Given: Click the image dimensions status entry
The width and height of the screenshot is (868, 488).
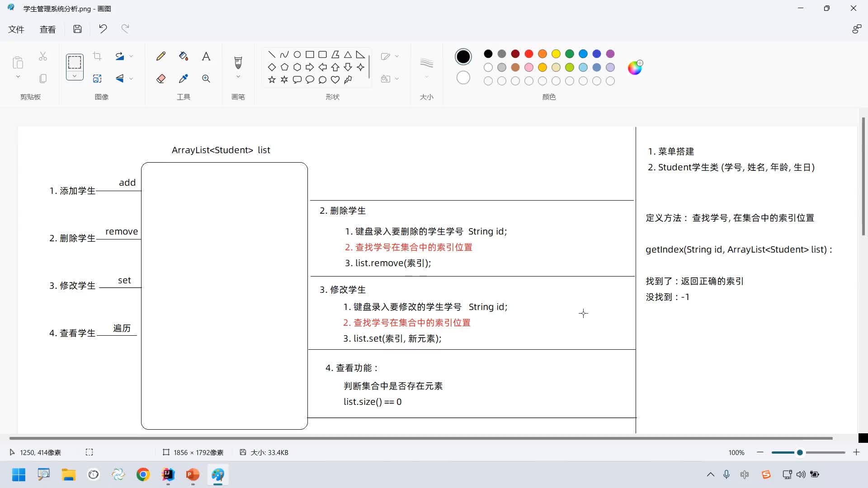Looking at the screenshot, I should (x=193, y=452).
